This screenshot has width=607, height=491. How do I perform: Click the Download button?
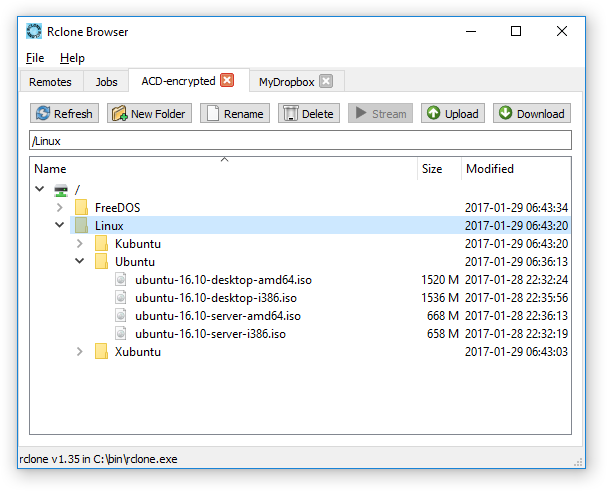coord(532,113)
